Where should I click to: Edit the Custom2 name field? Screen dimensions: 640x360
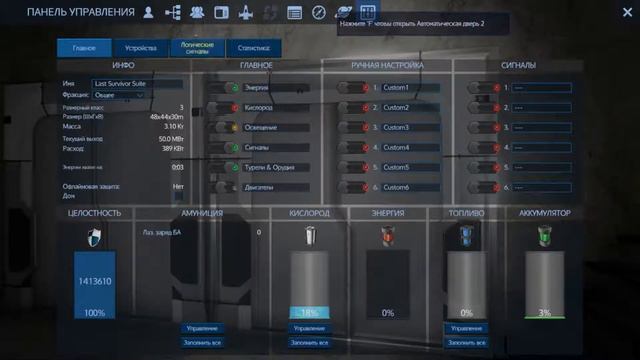coord(411,107)
